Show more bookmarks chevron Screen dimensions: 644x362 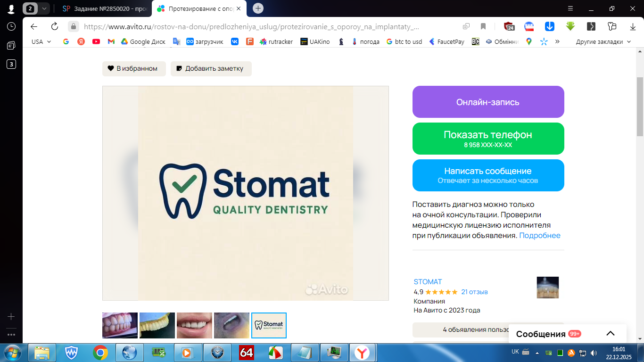558,41
